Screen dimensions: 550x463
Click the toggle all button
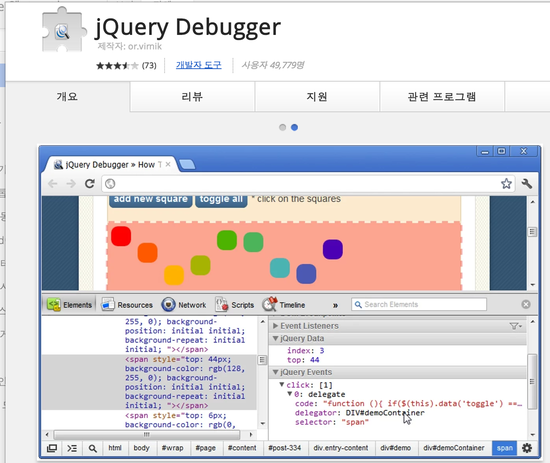point(221,200)
